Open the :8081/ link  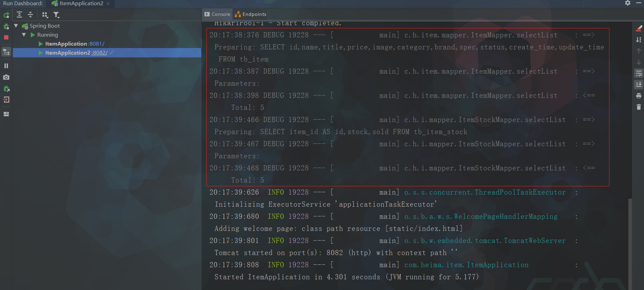tap(96, 44)
